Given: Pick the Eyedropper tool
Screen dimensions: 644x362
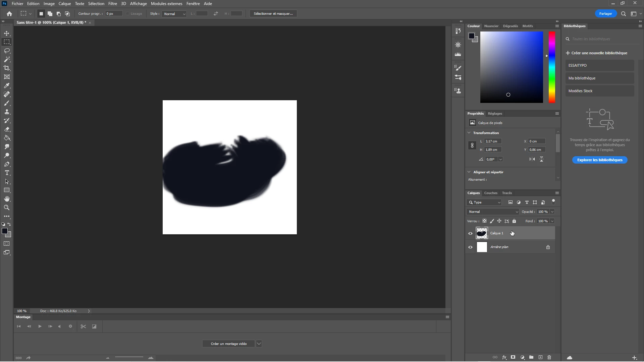Looking at the screenshot, I should click(7, 85).
